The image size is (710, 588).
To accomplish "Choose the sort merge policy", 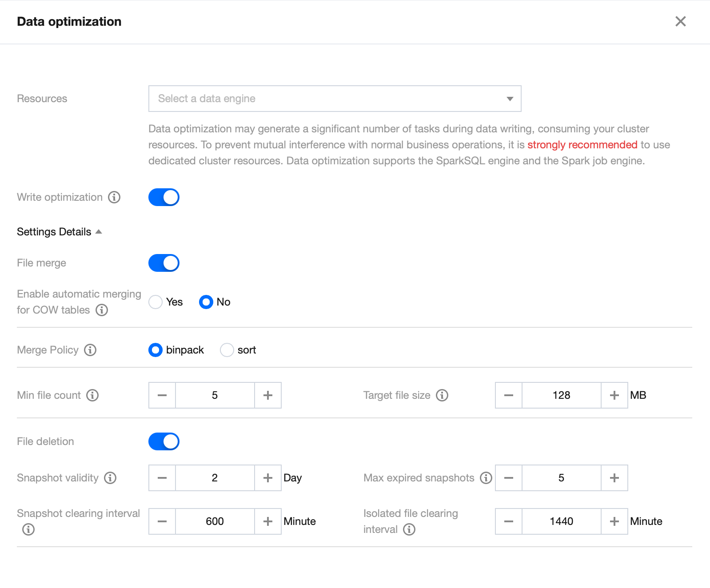I will pos(227,350).
